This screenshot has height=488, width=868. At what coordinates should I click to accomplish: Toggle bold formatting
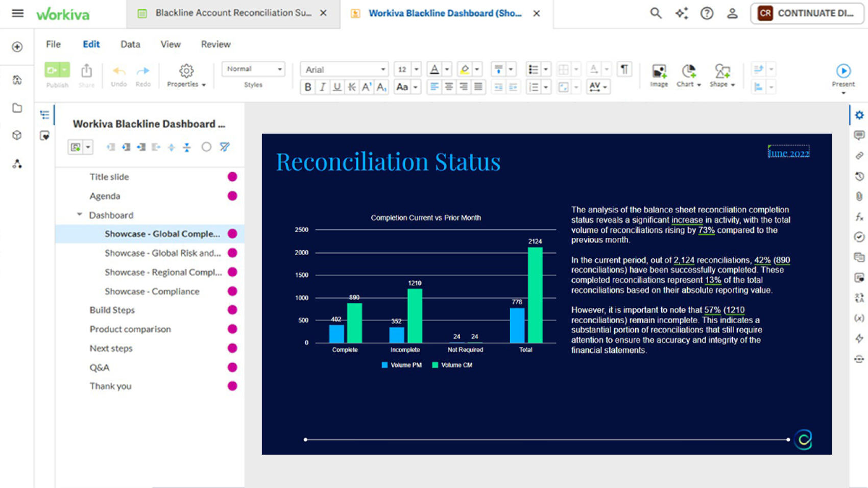point(308,87)
